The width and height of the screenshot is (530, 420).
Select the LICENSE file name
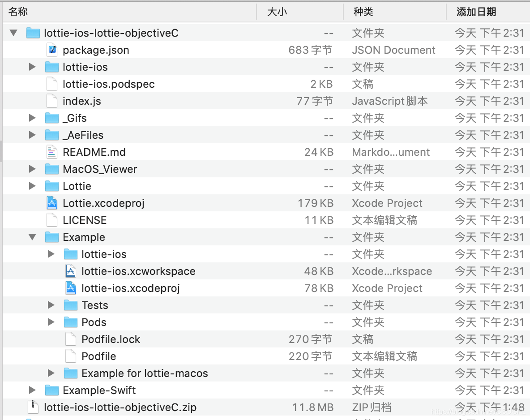coord(85,220)
